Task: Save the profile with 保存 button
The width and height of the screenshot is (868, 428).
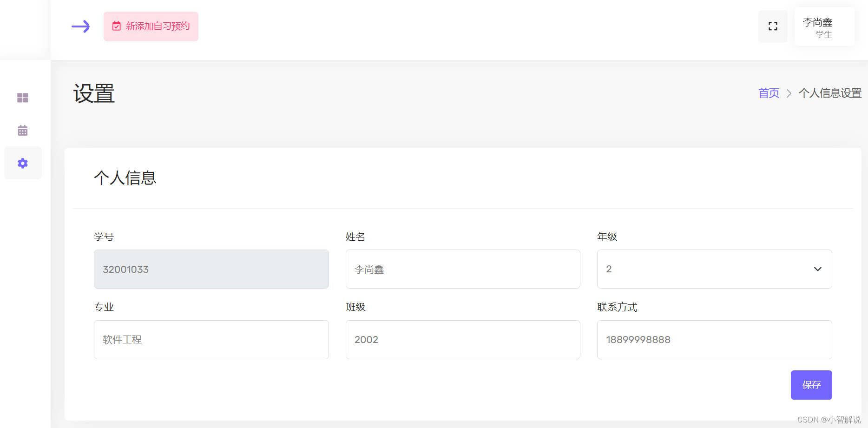Action: point(811,385)
